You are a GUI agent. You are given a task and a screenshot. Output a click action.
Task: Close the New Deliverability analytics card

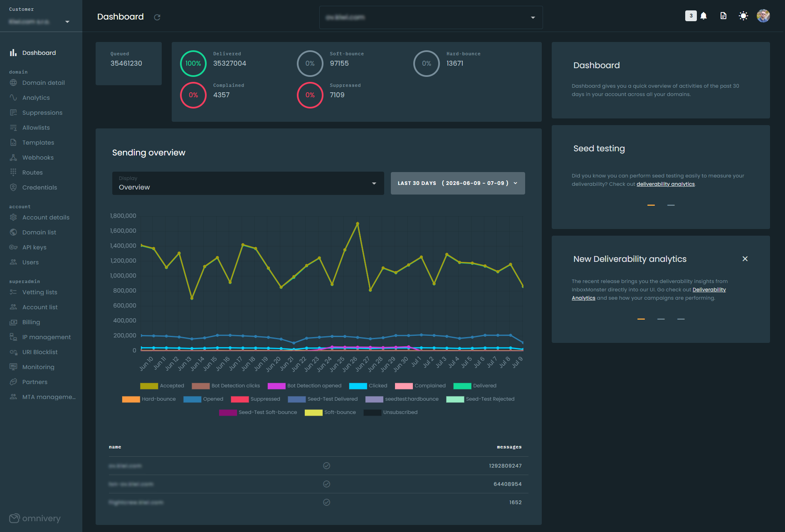[745, 259]
